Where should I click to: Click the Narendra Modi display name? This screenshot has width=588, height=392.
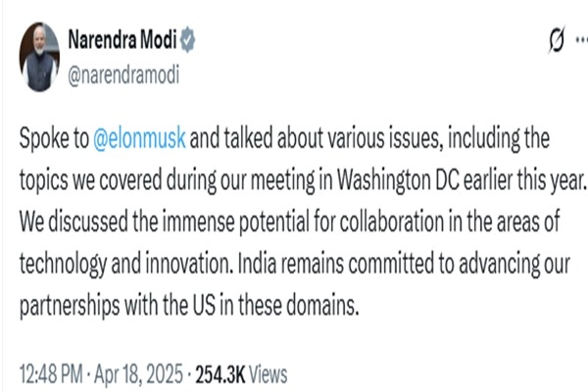click(x=122, y=40)
